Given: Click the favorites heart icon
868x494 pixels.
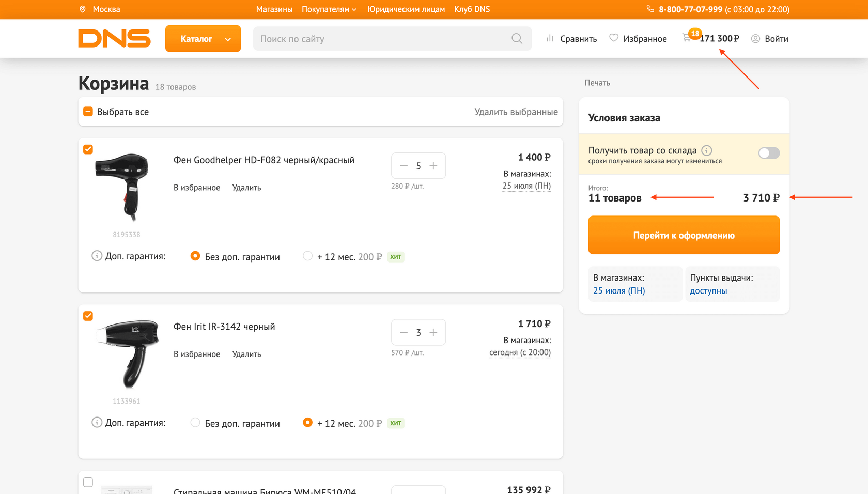Looking at the screenshot, I should point(614,38).
